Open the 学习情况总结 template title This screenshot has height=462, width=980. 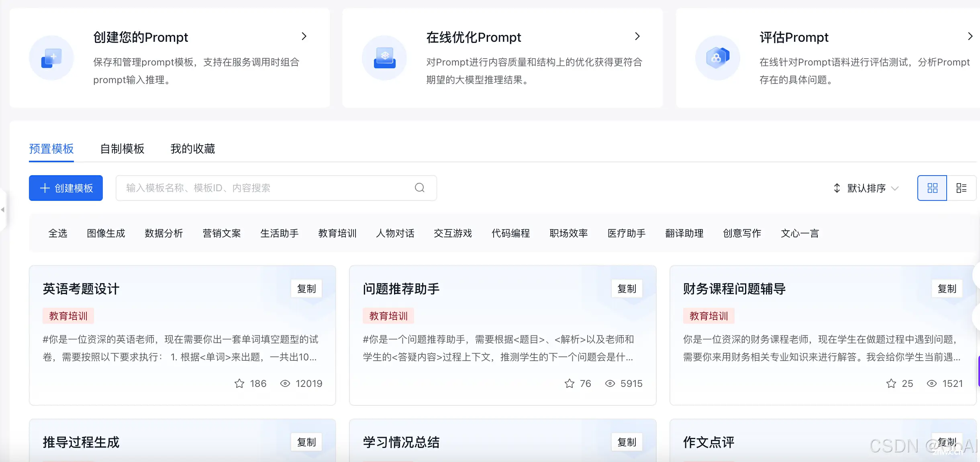pyautogui.click(x=401, y=442)
